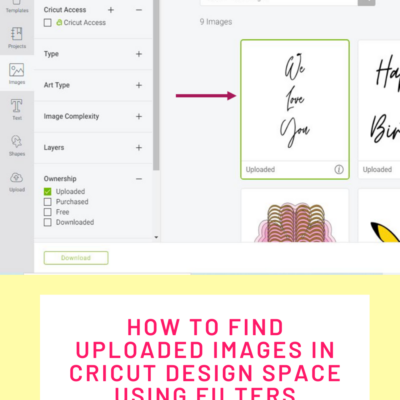400x400 pixels.
Task: Check the Purchased ownership checkbox
Action: (48, 202)
